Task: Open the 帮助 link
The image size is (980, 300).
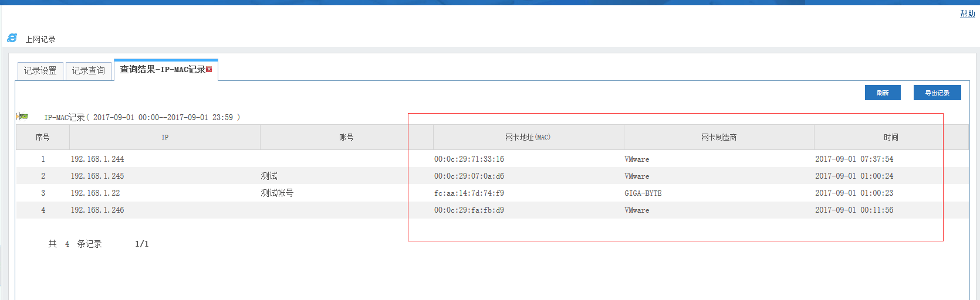Action: 967,14
